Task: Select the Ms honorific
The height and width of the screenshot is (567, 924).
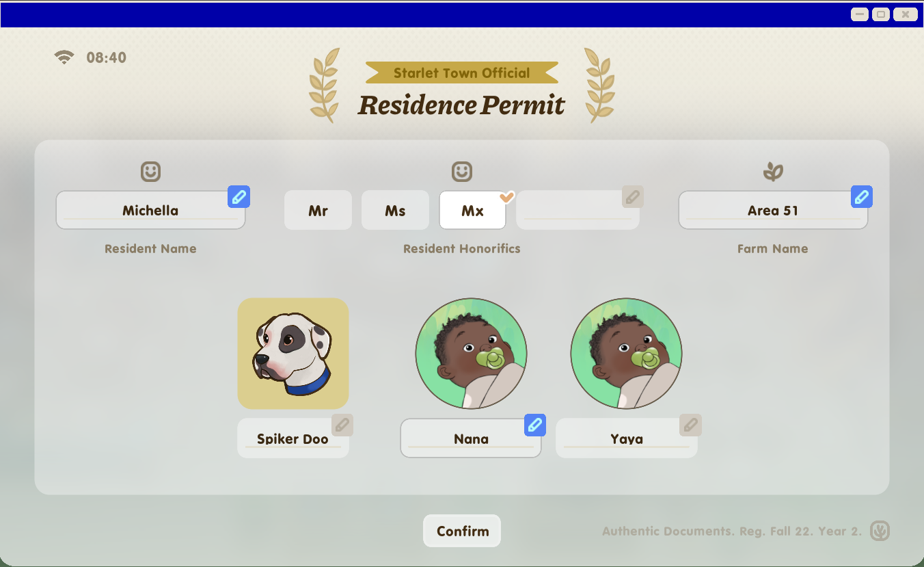Action: [x=395, y=211]
